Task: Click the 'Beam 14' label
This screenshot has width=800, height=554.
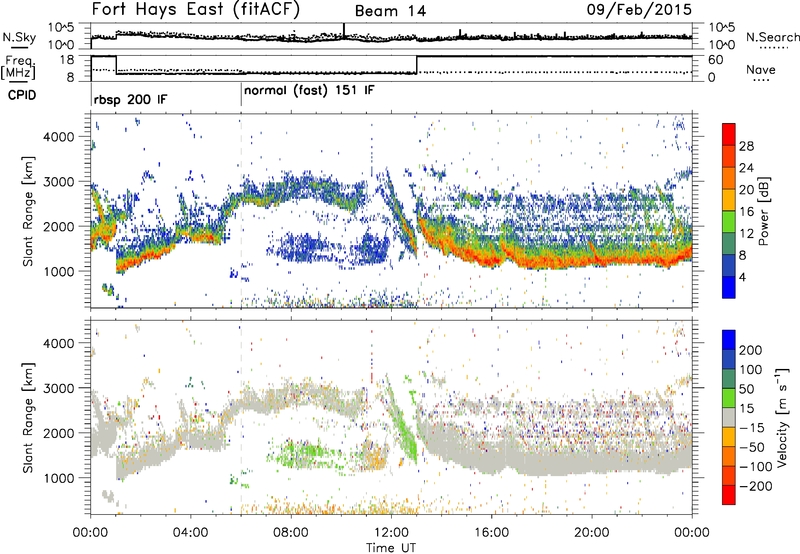Action: coord(390,11)
